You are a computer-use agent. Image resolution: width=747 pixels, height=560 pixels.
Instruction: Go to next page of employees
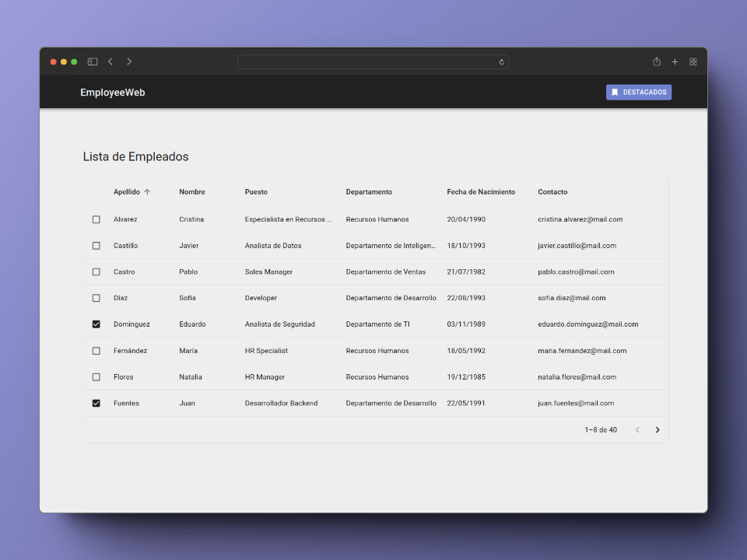click(x=658, y=429)
